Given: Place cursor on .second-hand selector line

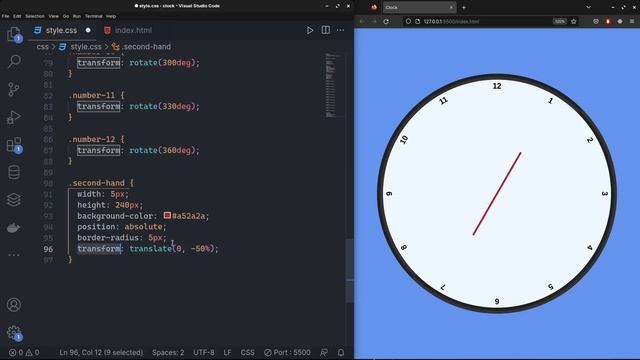Looking at the screenshot, I should point(101,183).
